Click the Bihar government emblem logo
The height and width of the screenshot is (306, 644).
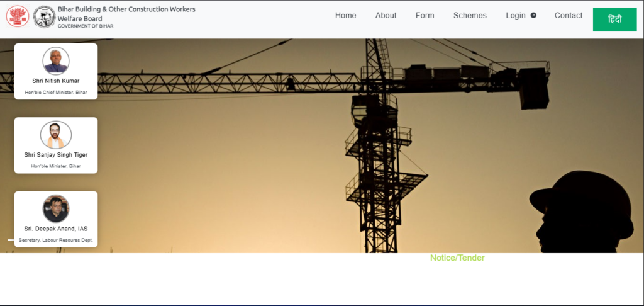pyautogui.click(x=18, y=16)
